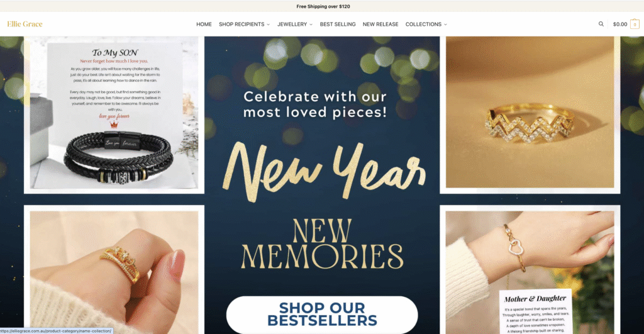Viewport: 644px width, 334px height.
Task: Expand the Jewellery dropdown arrow
Action: [x=311, y=25]
